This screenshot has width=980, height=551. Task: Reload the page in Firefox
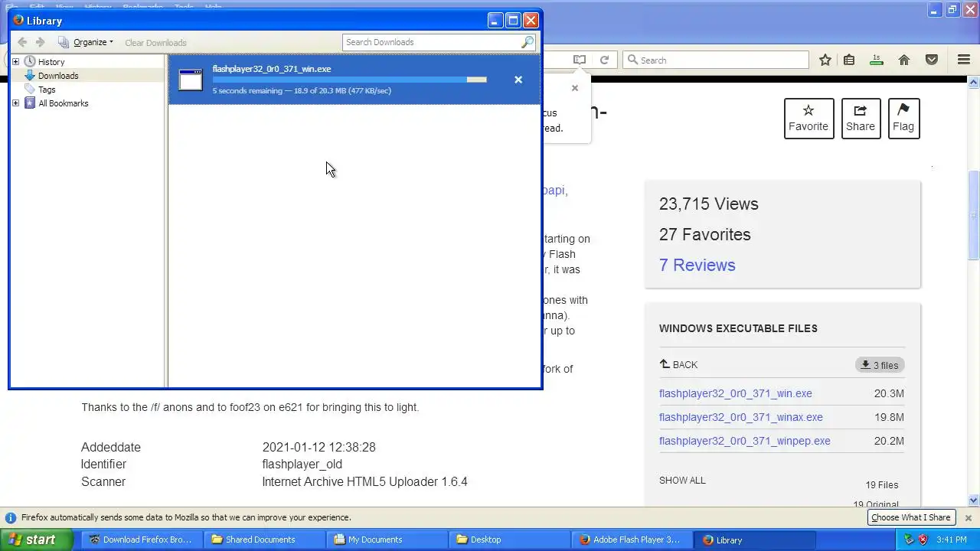click(604, 60)
